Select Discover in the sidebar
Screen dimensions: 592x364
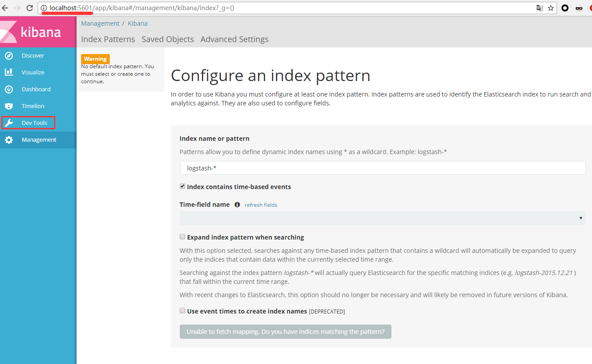[x=38, y=55]
